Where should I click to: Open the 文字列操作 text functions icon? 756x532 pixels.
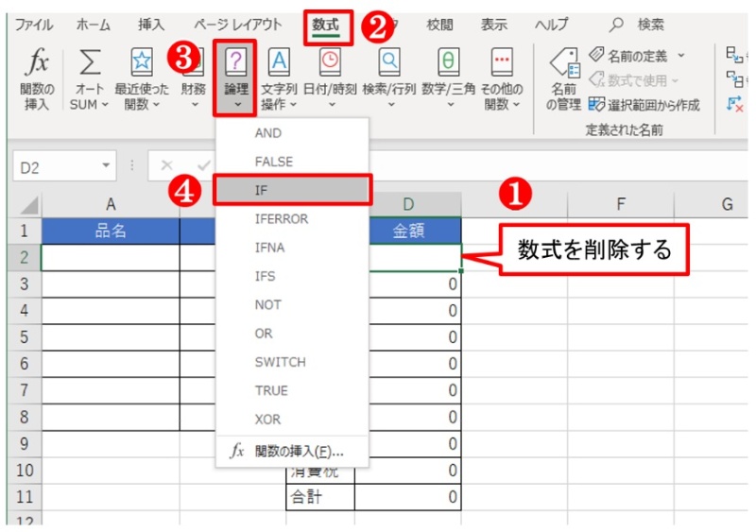279,61
